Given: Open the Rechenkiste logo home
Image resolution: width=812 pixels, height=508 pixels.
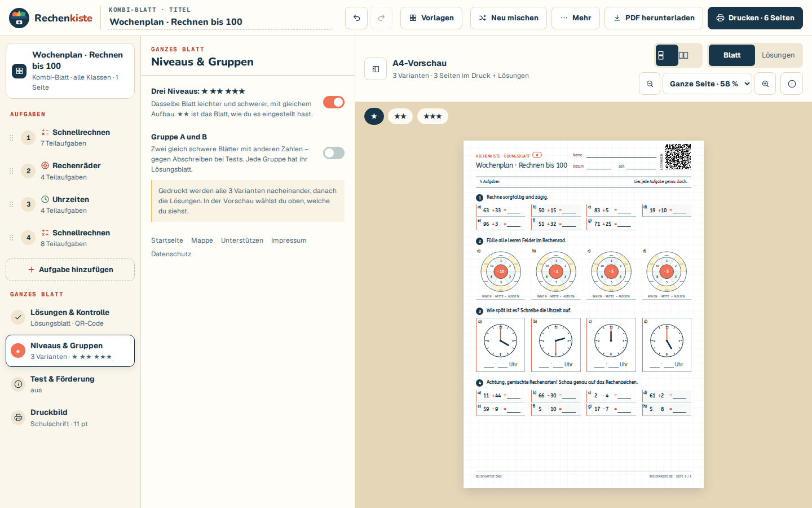Looking at the screenshot, I should pyautogui.click(x=51, y=18).
